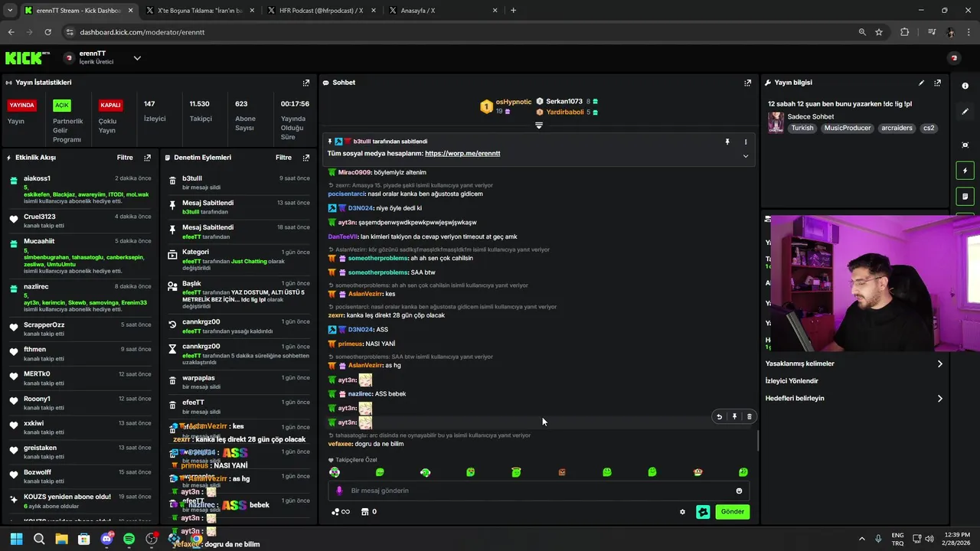Delete the hovered chat message
This screenshot has width=980, height=551.
pyautogui.click(x=749, y=417)
